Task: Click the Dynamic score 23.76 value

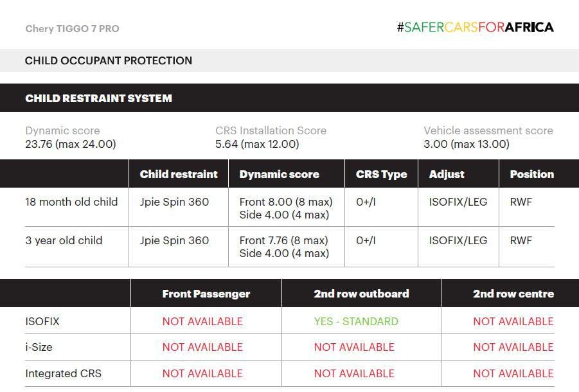Action: click(71, 144)
